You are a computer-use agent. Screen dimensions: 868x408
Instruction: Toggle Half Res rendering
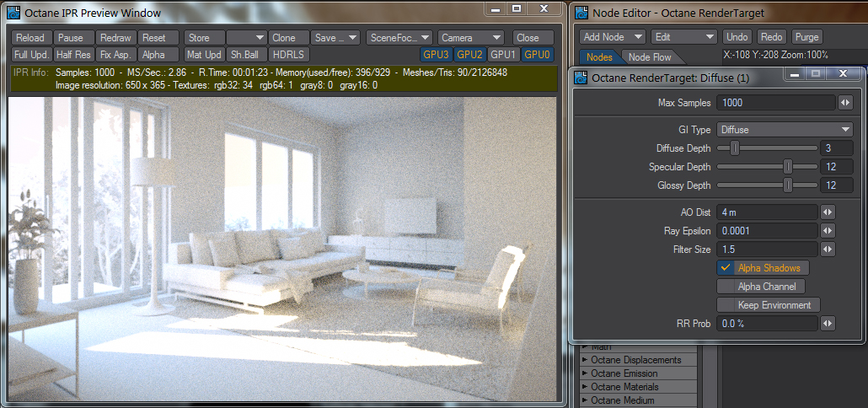(74, 55)
